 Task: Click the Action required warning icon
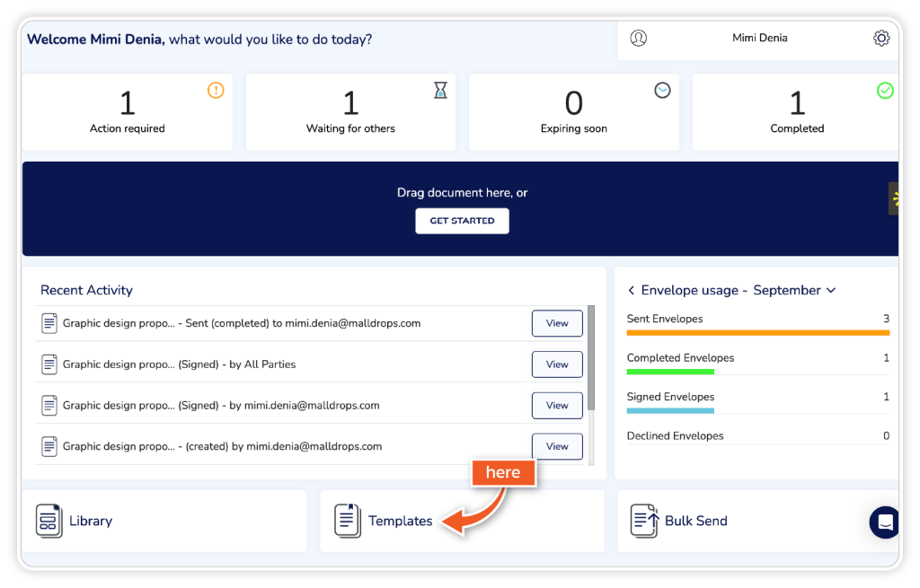216,90
